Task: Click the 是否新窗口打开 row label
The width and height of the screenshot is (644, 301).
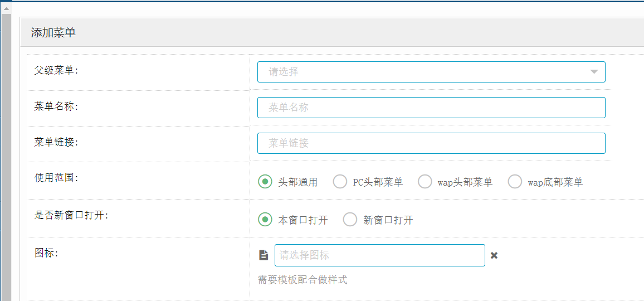Action: (x=71, y=215)
